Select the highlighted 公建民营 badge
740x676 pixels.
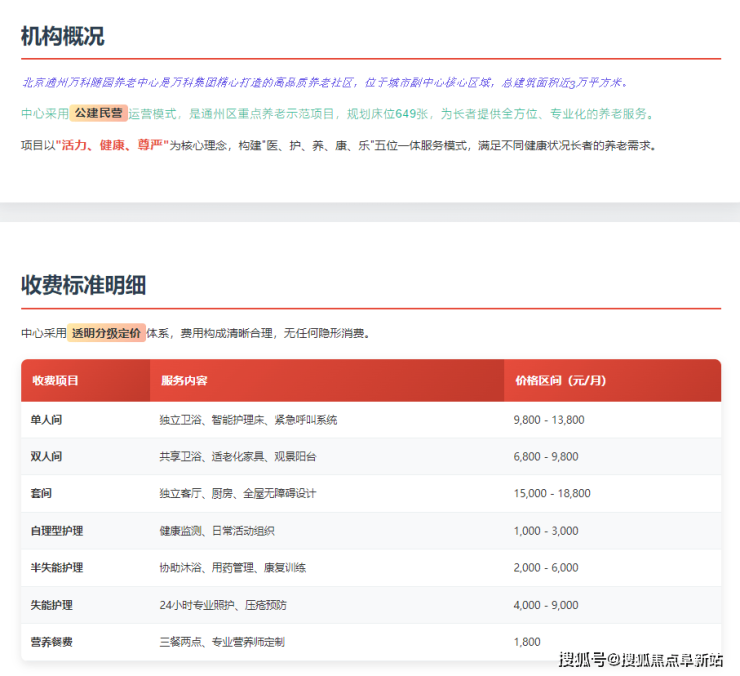pos(98,114)
